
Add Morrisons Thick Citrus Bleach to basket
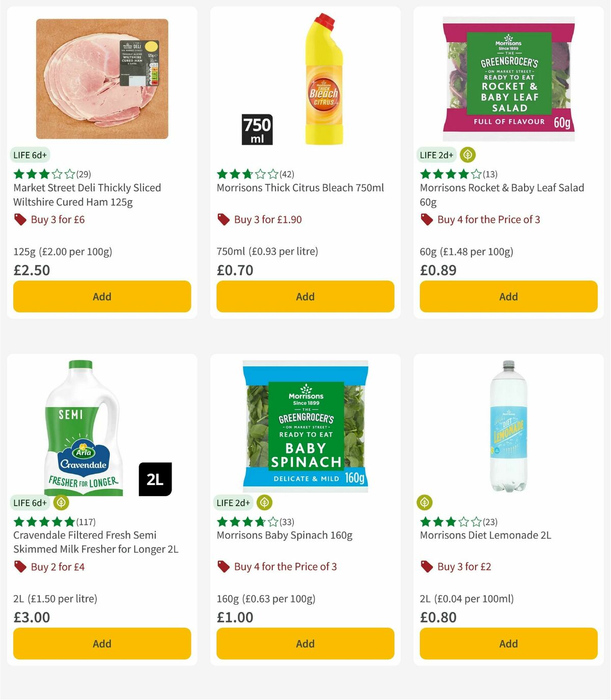pyautogui.click(x=305, y=296)
